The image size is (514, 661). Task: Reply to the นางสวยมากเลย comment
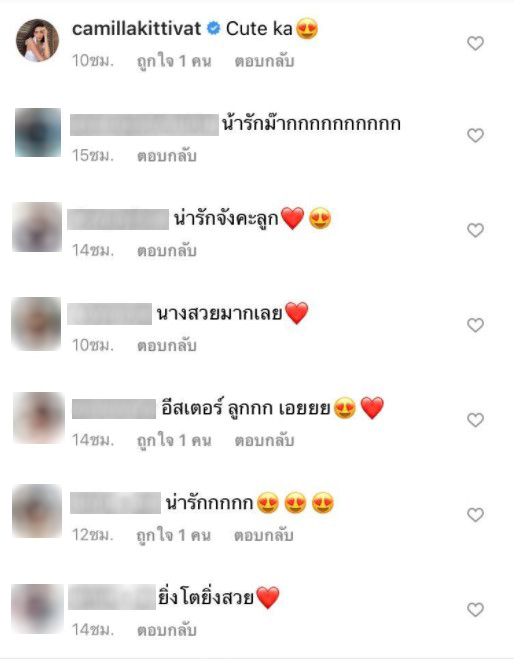pyautogui.click(x=167, y=346)
